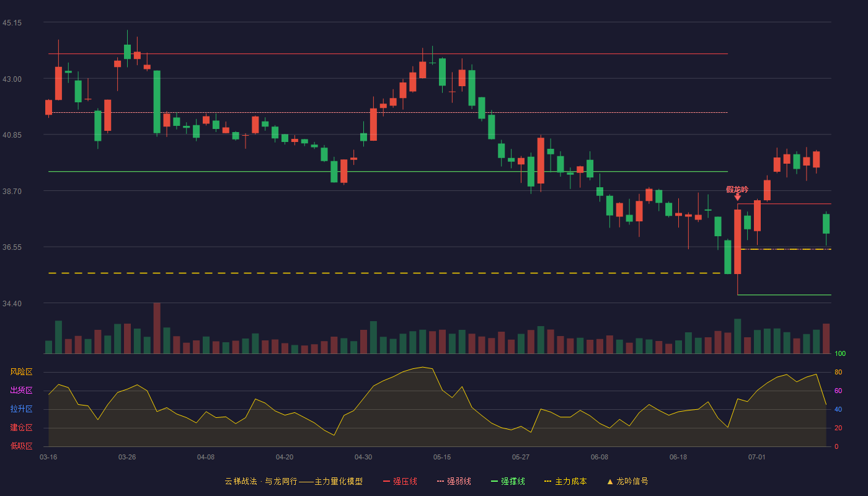Click the 06-08 date label
The width and height of the screenshot is (868, 496).
[x=600, y=457]
